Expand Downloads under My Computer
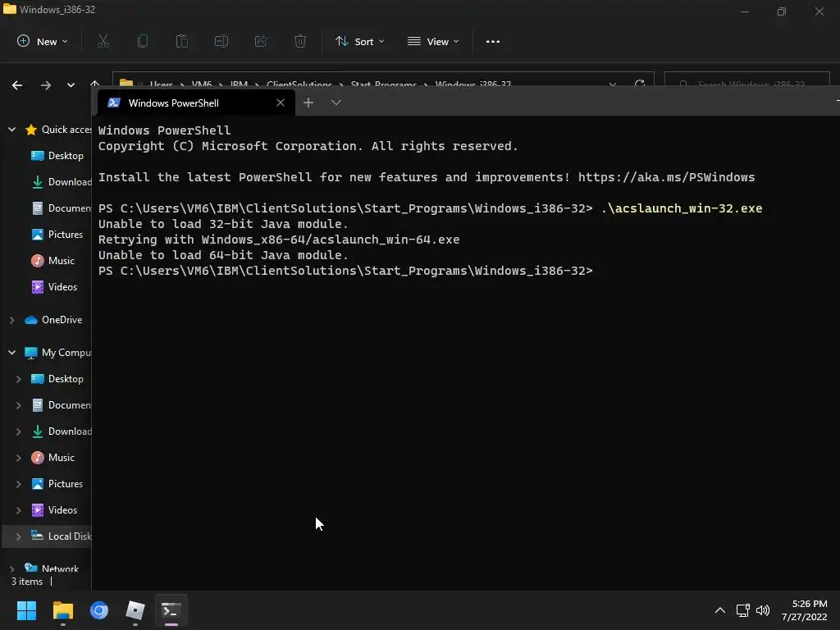 point(19,431)
